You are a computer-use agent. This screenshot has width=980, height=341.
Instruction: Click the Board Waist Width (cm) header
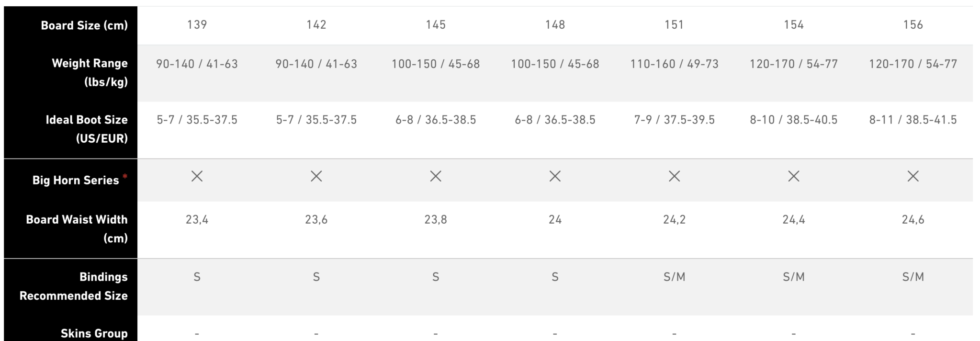[77, 228]
